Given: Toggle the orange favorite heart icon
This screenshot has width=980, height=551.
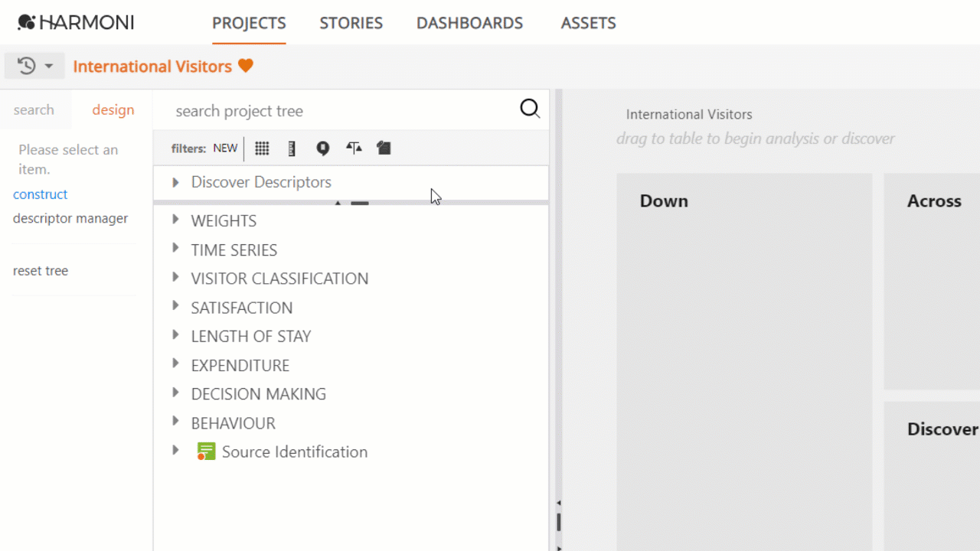Looking at the screenshot, I should click(245, 66).
